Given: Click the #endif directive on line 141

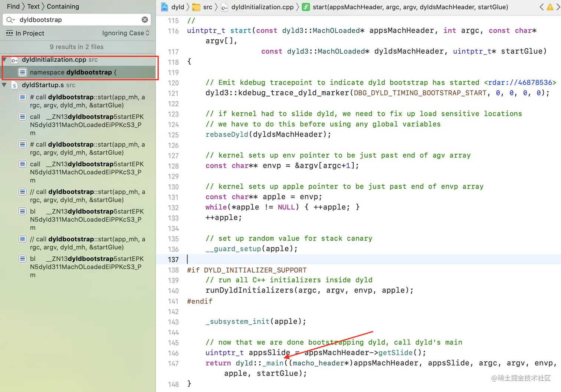Looking at the screenshot, I should click(200, 301).
